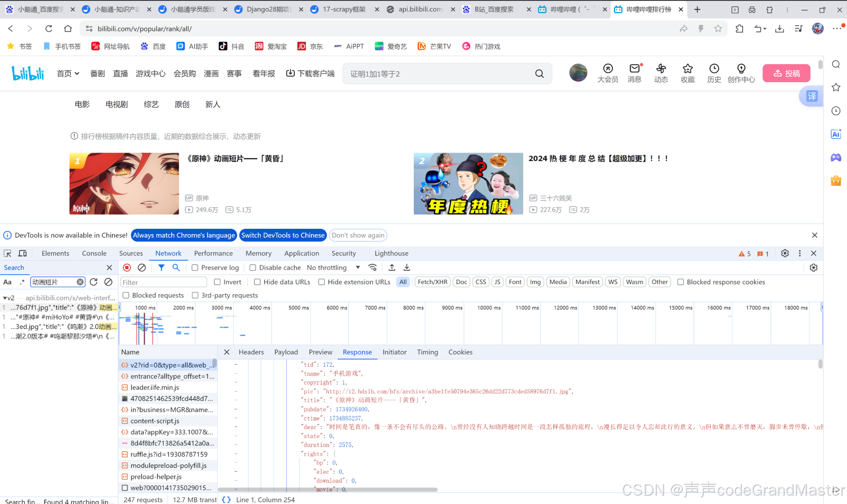Toggle the network filter funnel icon
847x504 pixels.
[x=162, y=267]
